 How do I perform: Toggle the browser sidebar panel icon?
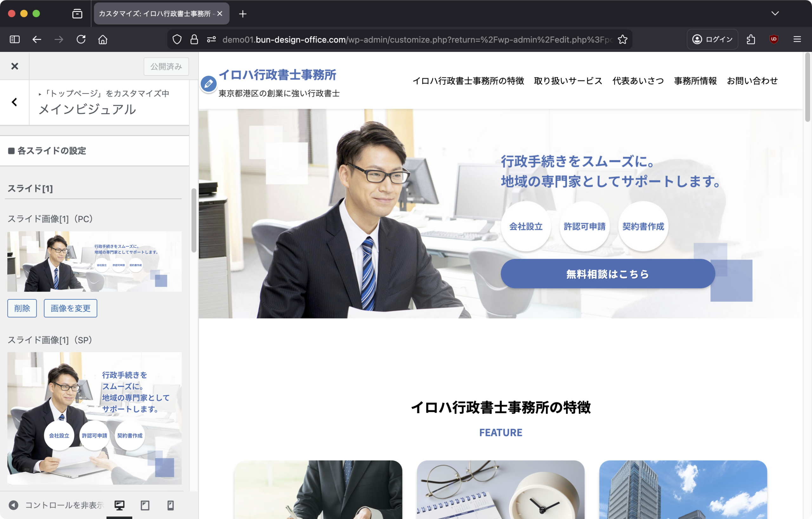coord(15,39)
